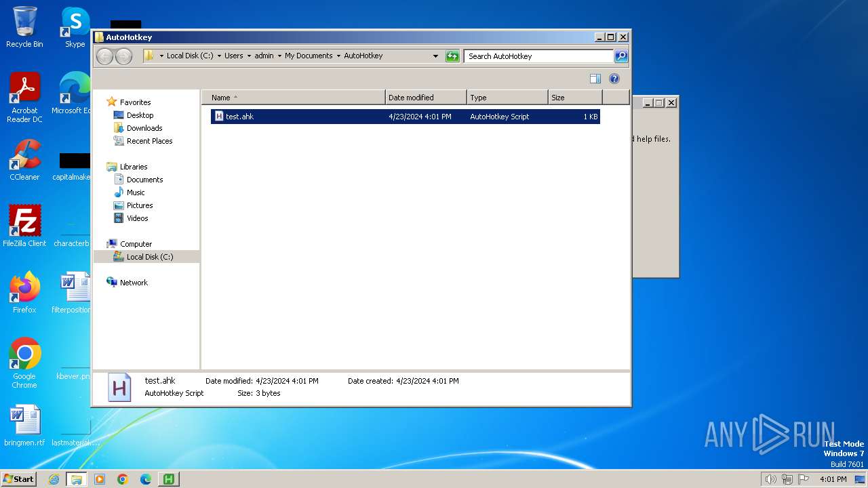Viewport: 868px width, 488px height.
Task: Expand the admin breadcrumb arrow
Action: [x=279, y=56]
